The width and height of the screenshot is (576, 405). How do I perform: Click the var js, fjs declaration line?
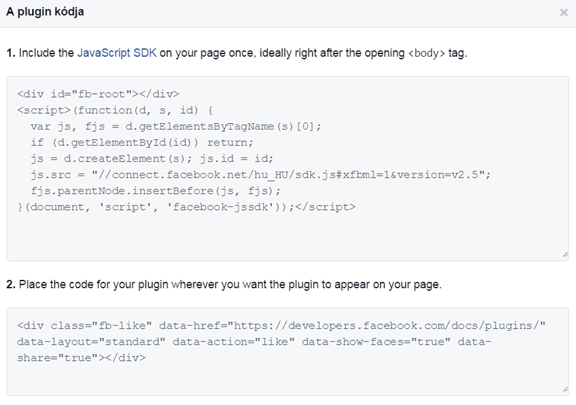click(176, 126)
